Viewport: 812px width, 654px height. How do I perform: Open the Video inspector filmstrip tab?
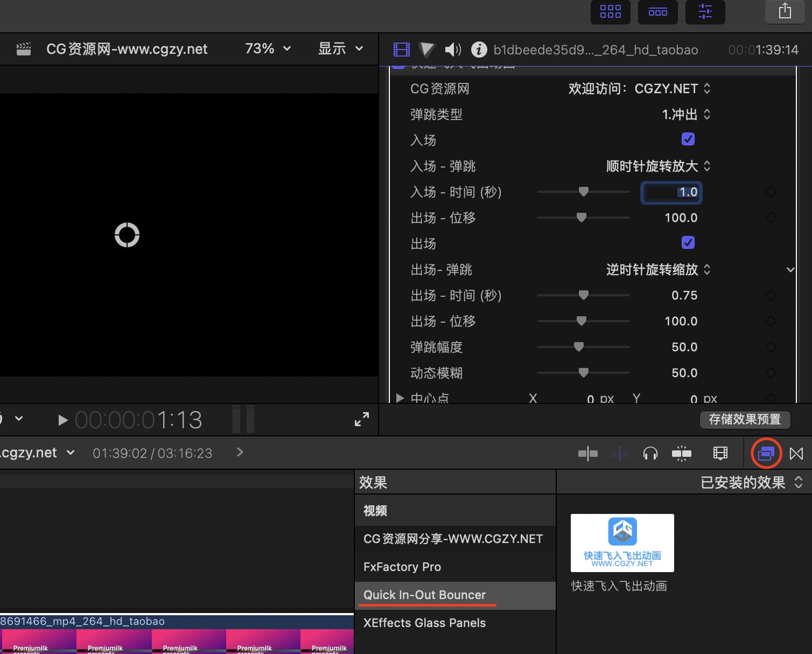click(x=402, y=50)
